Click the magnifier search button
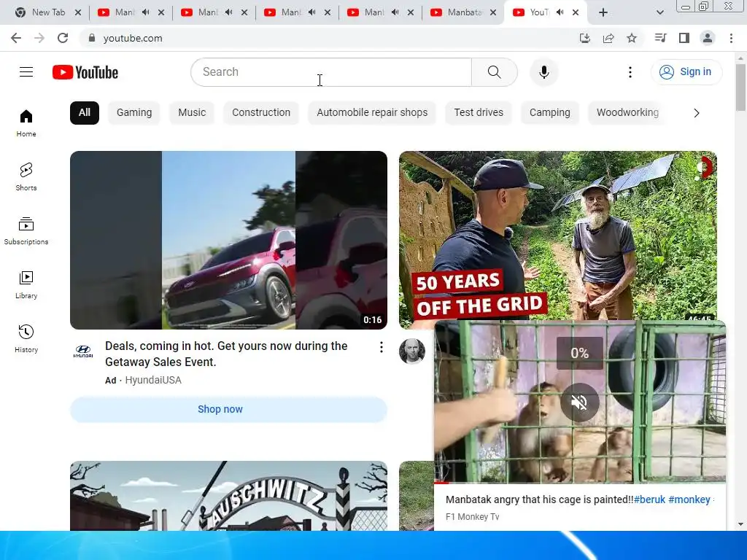This screenshot has height=560, width=747. pos(494,72)
